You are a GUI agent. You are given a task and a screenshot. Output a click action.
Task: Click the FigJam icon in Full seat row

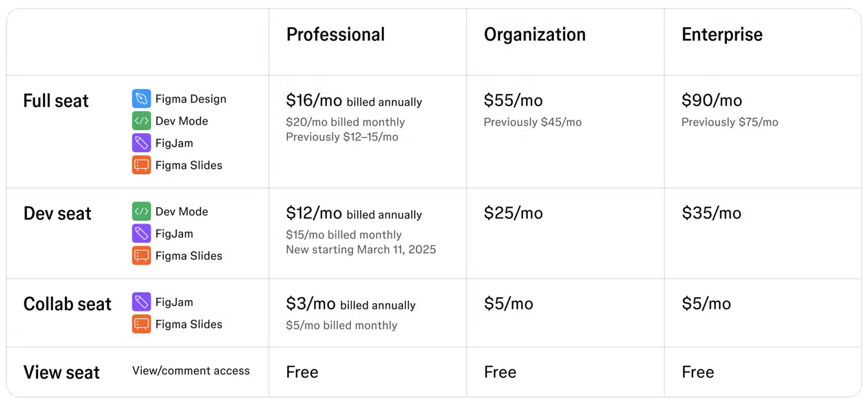point(141,143)
